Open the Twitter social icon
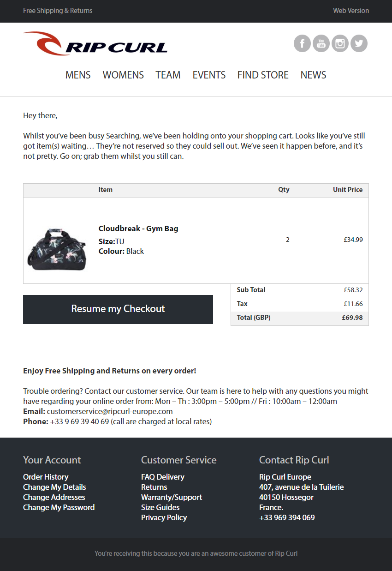The width and height of the screenshot is (392, 571). point(359,43)
